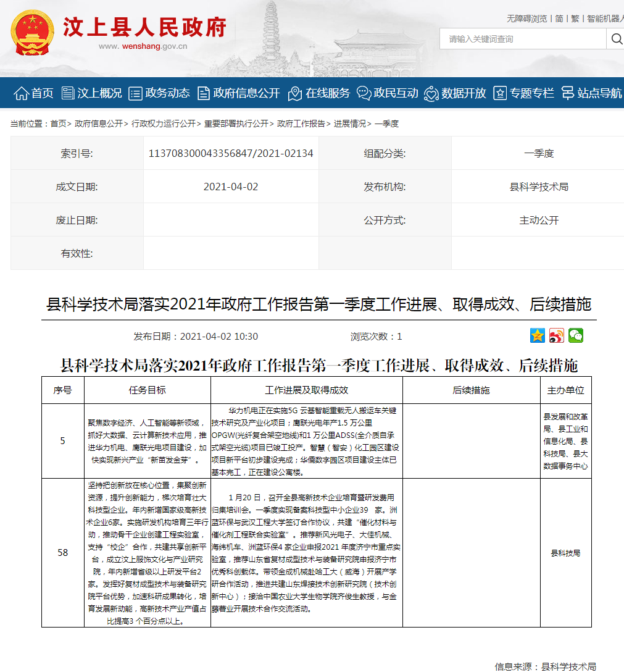Click breadcrumb link 行政权力运行公开
624x672 pixels.
[x=163, y=124]
